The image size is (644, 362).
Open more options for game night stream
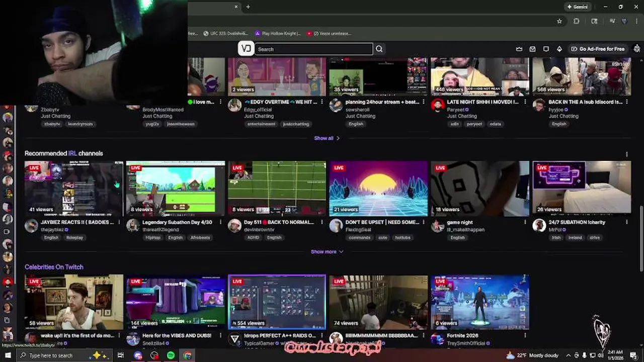pyautogui.click(x=525, y=222)
